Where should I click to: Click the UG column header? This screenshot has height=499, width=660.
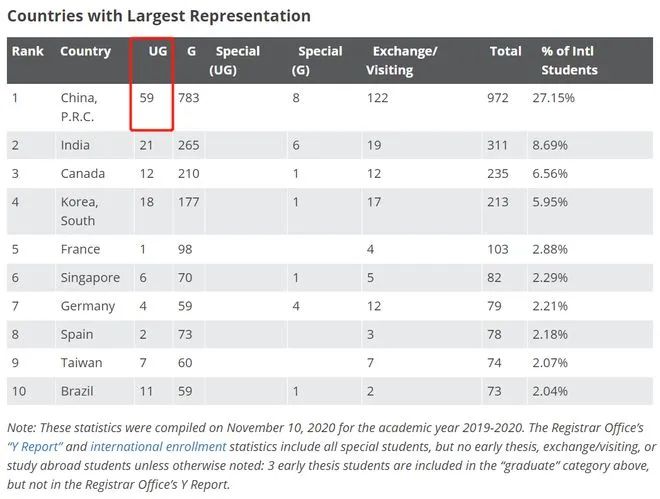tap(157, 51)
